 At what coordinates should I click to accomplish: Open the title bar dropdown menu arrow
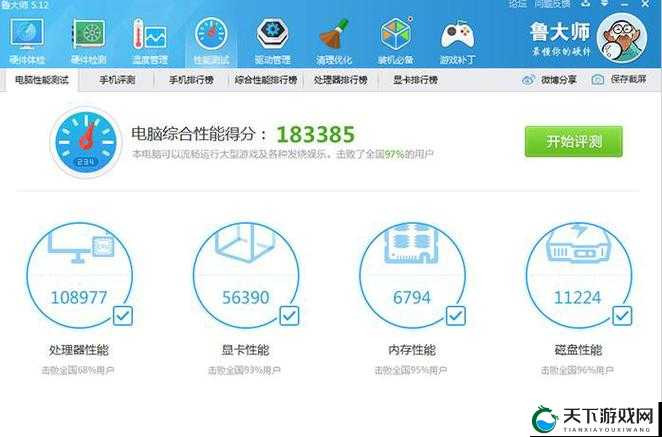pos(604,4)
